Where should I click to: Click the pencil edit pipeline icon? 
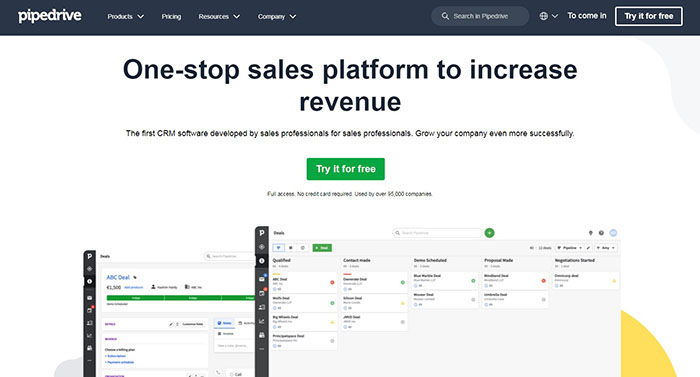tap(588, 247)
